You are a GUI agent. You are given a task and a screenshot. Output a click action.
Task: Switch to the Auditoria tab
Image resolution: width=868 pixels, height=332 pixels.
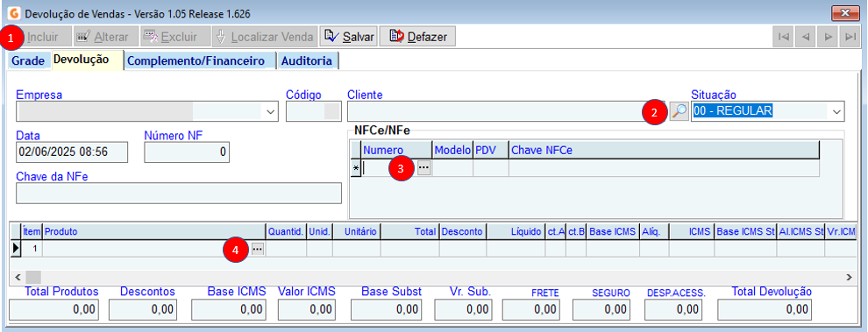307,61
